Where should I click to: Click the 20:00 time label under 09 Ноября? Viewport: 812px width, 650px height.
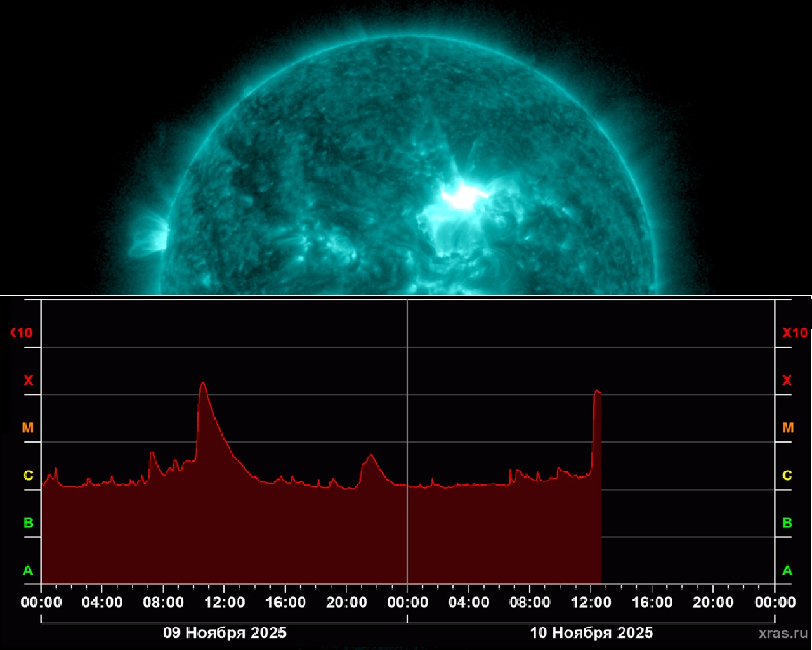[346, 602]
